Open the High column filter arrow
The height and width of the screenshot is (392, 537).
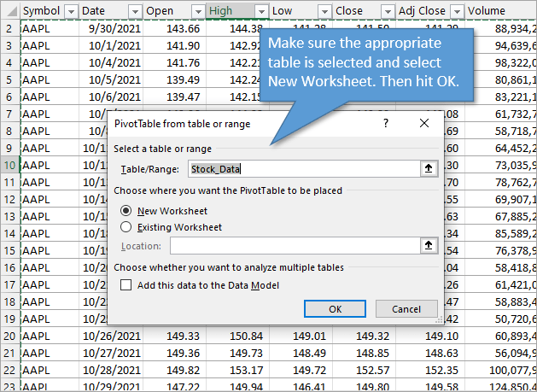pos(260,11)
